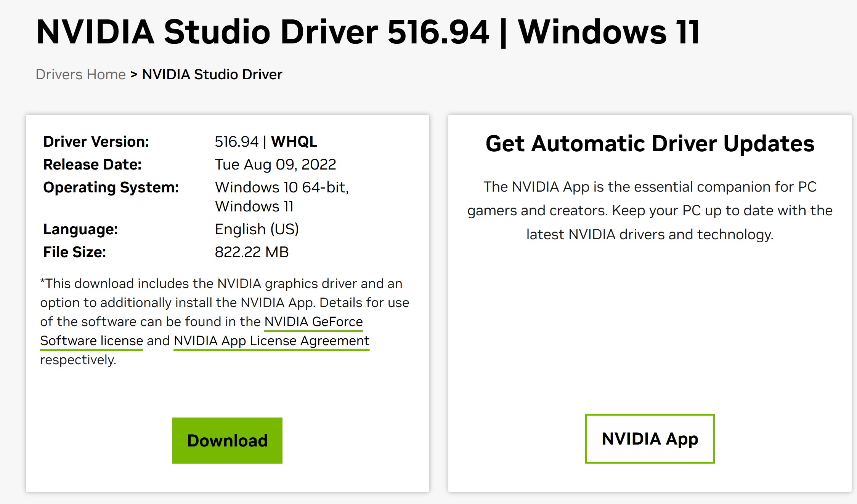Viewport: 857px width, 504px height.
Task: Open NVIDIA App License Agreement link
Action: (x=271, y=341)
